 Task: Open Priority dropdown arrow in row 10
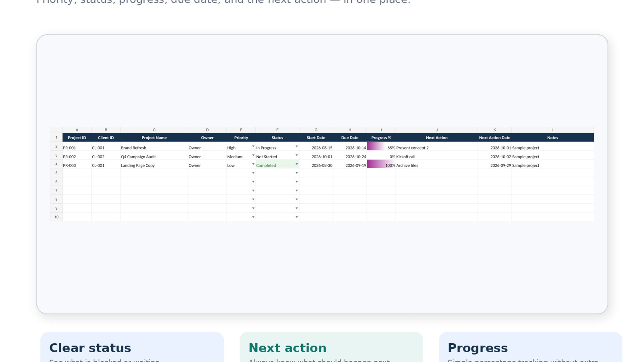tap(253, 217)
